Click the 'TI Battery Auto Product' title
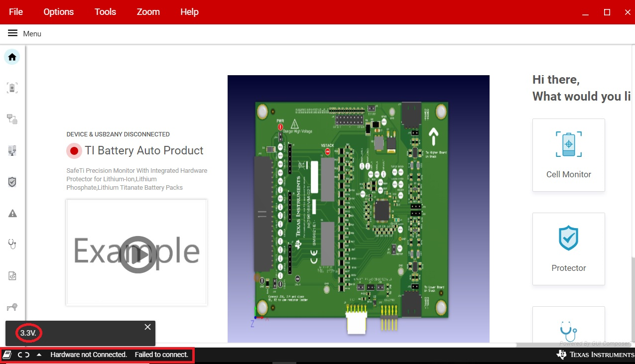 pos(144,150)
